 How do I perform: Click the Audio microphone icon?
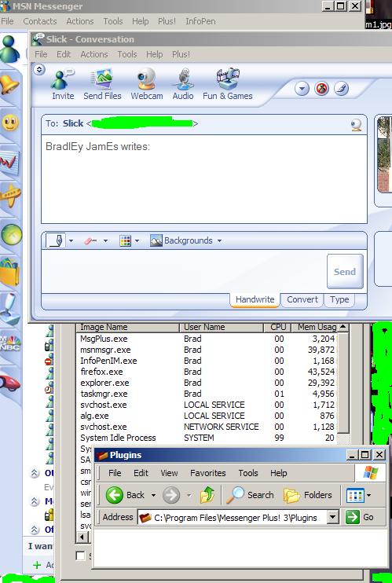[x=182, y=83]
